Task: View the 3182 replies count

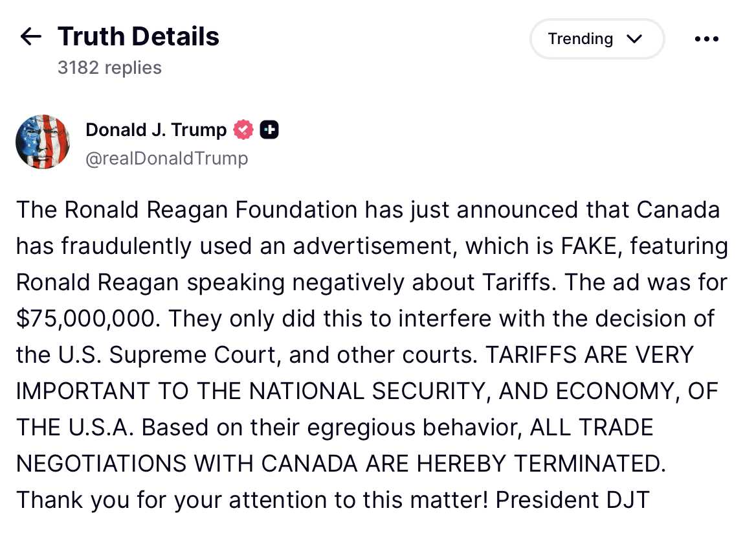Action: tap(109, 68)
